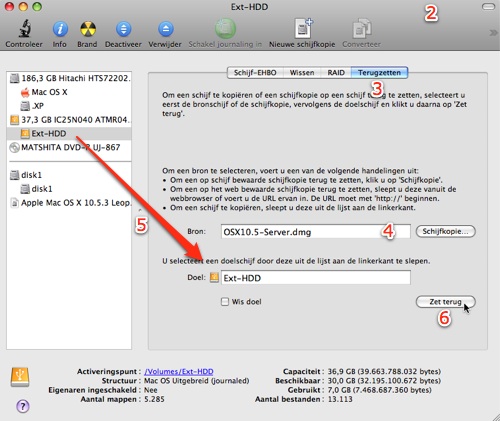Switch to the Schijf-EHBO tab
Screen dimensions: 500x421
255,73
